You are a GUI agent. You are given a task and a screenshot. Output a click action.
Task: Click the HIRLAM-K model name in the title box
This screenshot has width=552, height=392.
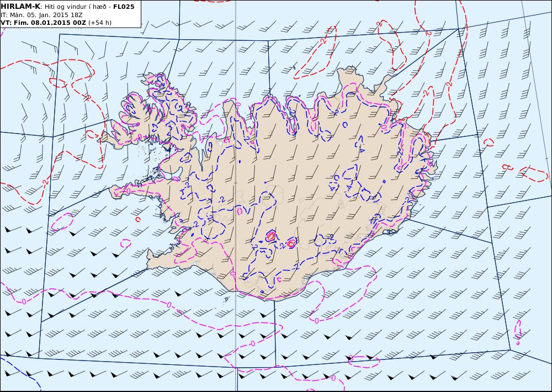(20, 7)
